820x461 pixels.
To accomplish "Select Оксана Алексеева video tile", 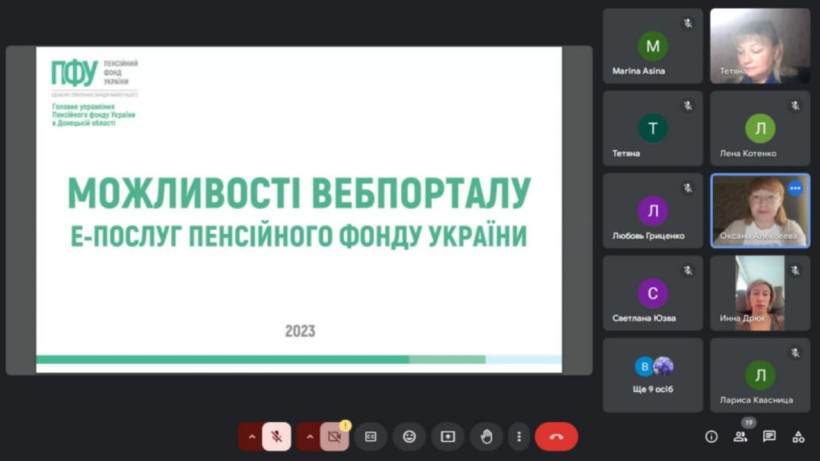I will 760,211.
